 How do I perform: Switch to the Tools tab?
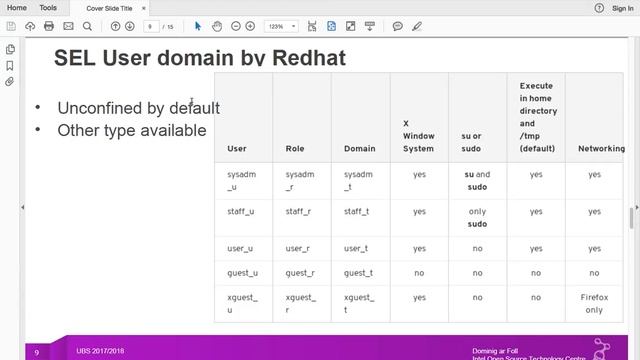coord(48,8)
